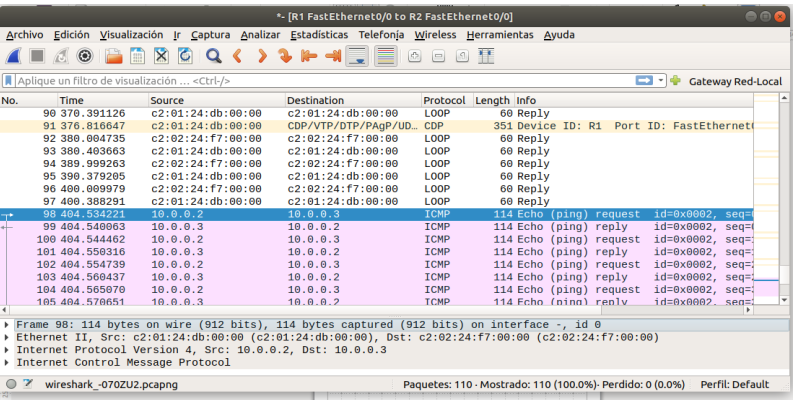Open the Herramientas menu
Image resolution: width=793 pixels, height=402 pixels.
pos(500,35)
